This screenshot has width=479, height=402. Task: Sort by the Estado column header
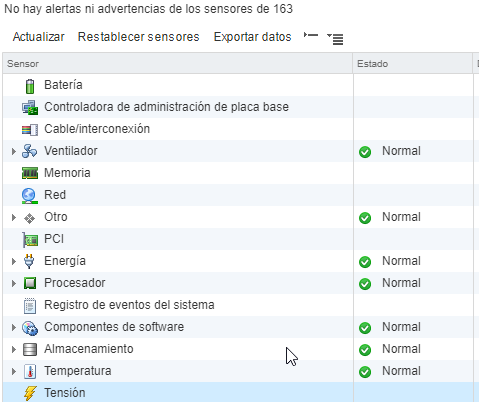[413, 63]
